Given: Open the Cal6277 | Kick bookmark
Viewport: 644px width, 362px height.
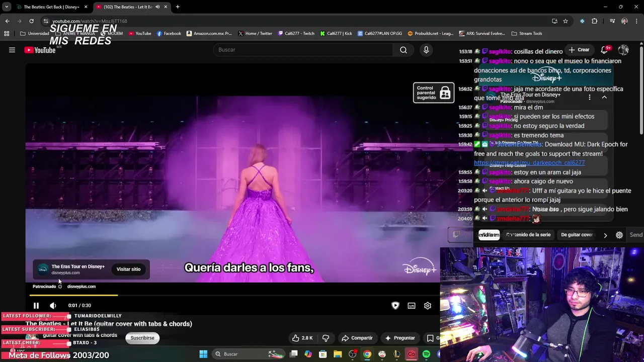Looking at the screenshot, I should pyautogui.click(x=336, y=34).
